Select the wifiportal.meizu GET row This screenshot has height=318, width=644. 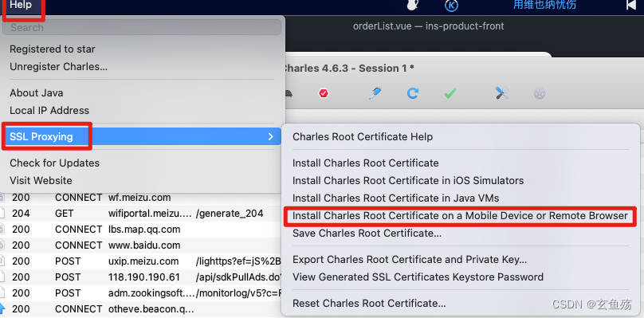tap(140, 214)
